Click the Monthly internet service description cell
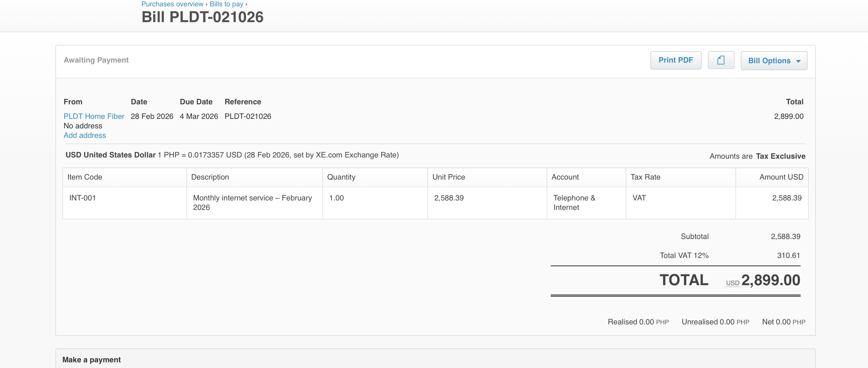868x368 pixels. pos(252,202)
